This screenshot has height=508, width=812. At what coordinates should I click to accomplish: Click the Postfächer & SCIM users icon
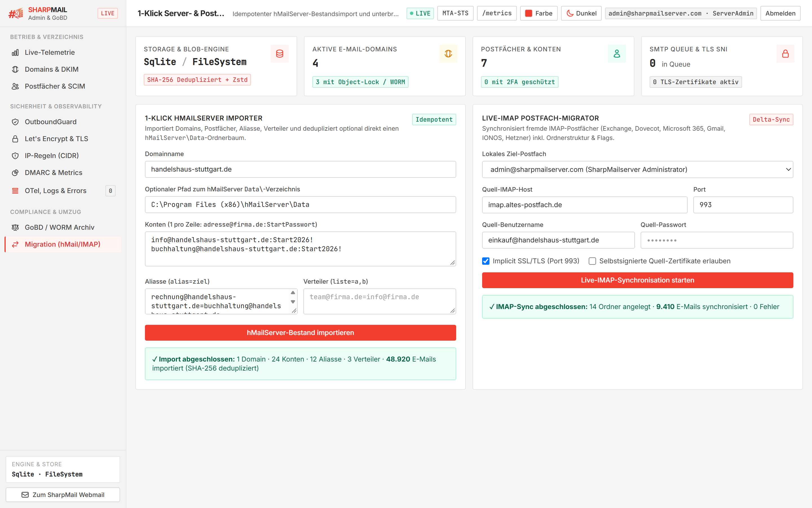coord(15,86)
